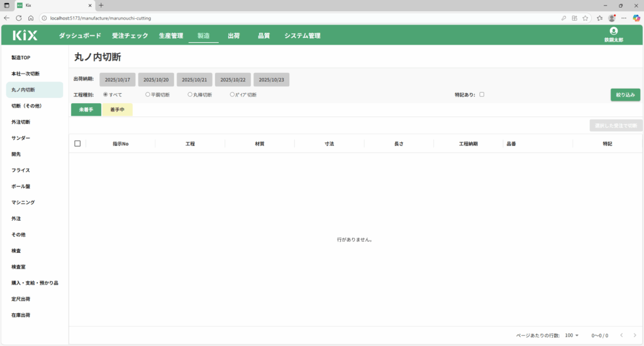Choose the 丸棒切断 process type

(190, 94)
